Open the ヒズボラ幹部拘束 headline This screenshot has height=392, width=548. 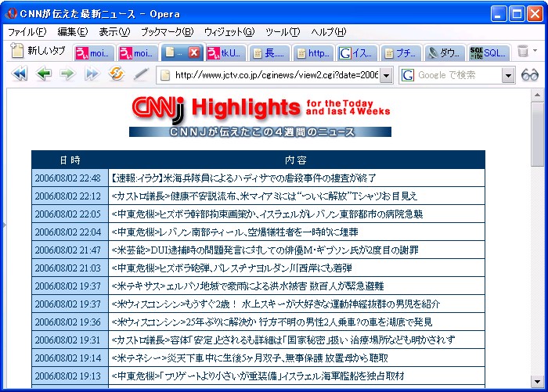click(x=267, y=214)
